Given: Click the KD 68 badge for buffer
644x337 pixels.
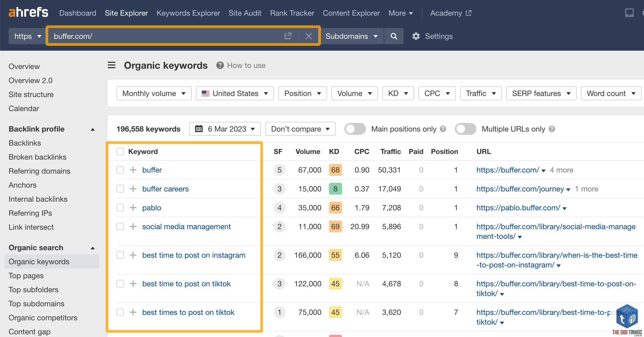Looking at the screenshot, I should (335, 170).
